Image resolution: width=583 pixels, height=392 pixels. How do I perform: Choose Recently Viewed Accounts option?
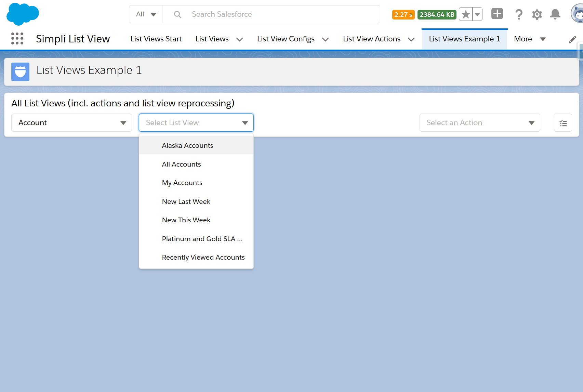tap(203, 257)
